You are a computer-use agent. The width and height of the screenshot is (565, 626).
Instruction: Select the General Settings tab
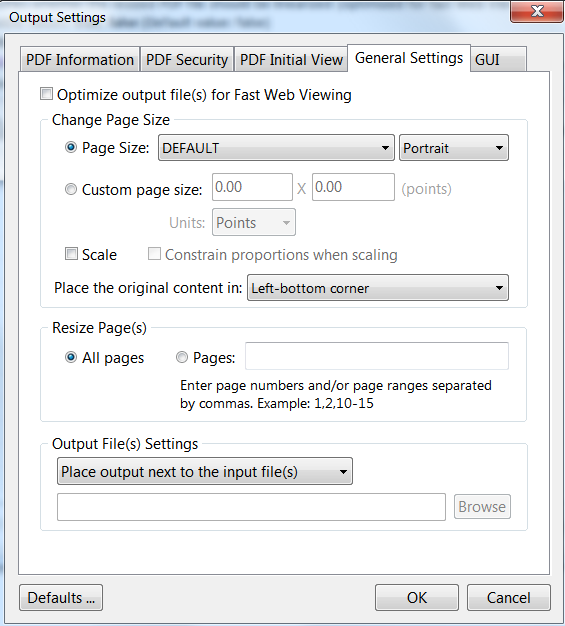click(x=409, y=58)
